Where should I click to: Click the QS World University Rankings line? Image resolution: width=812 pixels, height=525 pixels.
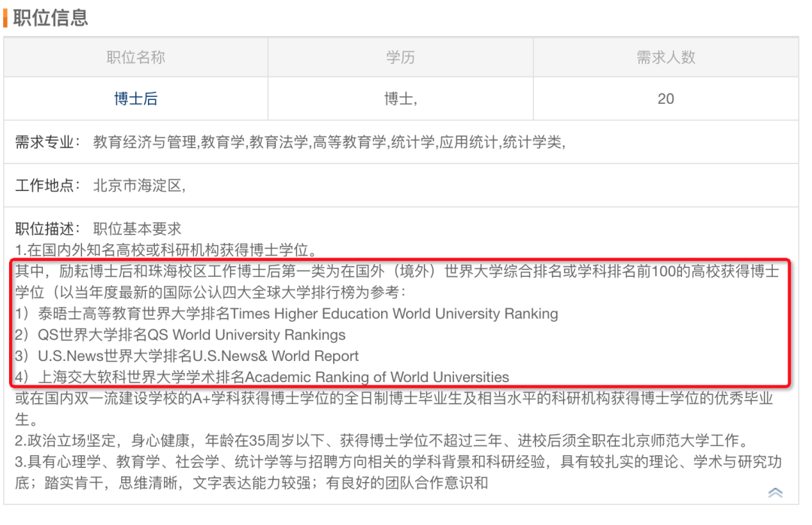[x=180, y=335]
